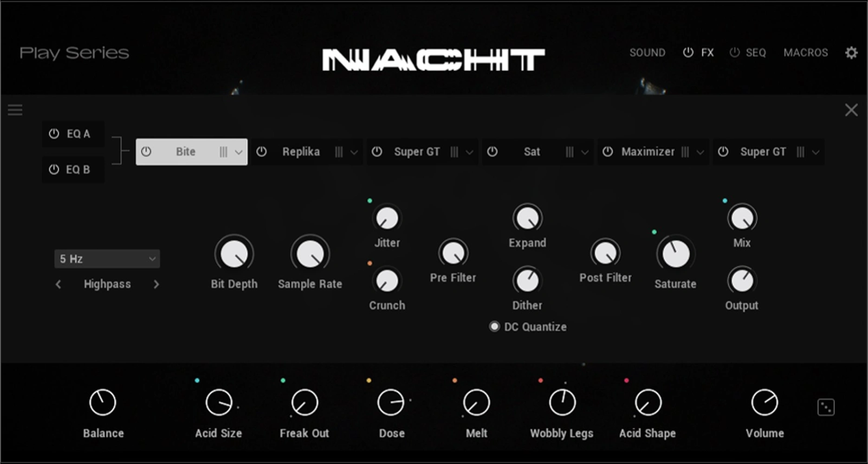Switch to the MACROS tab

806,52
